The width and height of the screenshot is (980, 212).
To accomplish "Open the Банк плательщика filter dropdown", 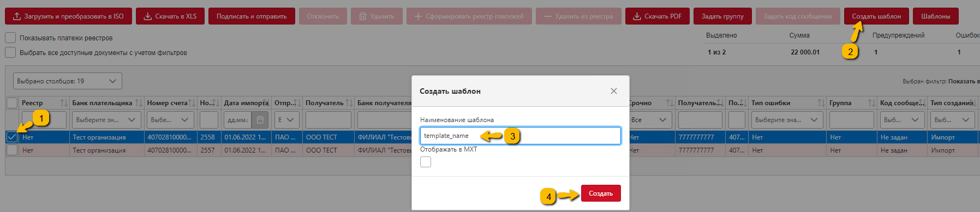I will 106,120.
